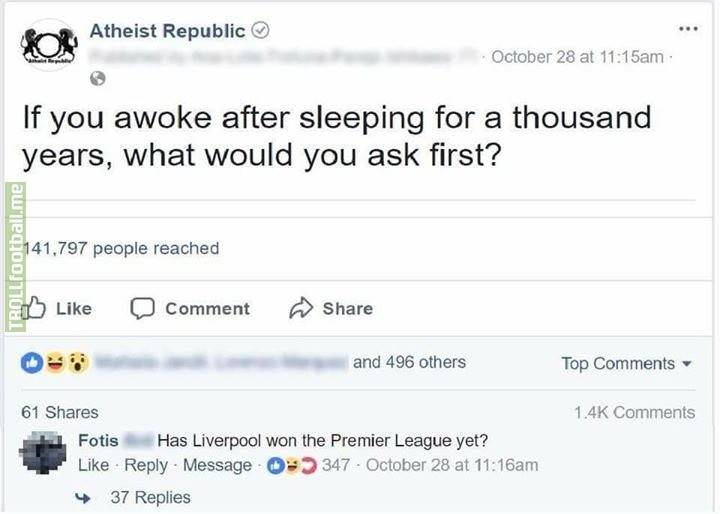Click the Atheist Republic page logo

click(x=48, y=45)
